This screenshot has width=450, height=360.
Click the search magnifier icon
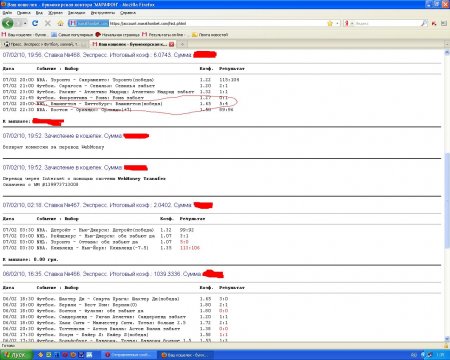pyautogui.click(x=424, y=23)
